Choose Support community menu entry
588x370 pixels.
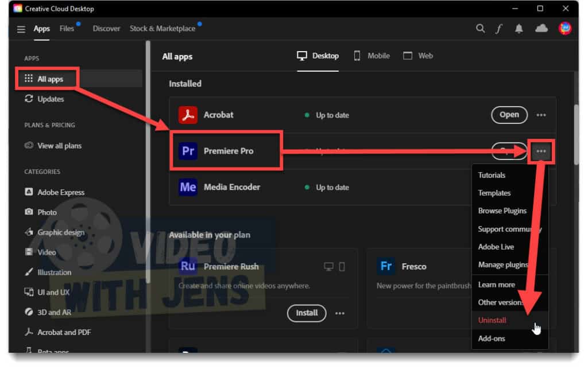coord(510,229)
